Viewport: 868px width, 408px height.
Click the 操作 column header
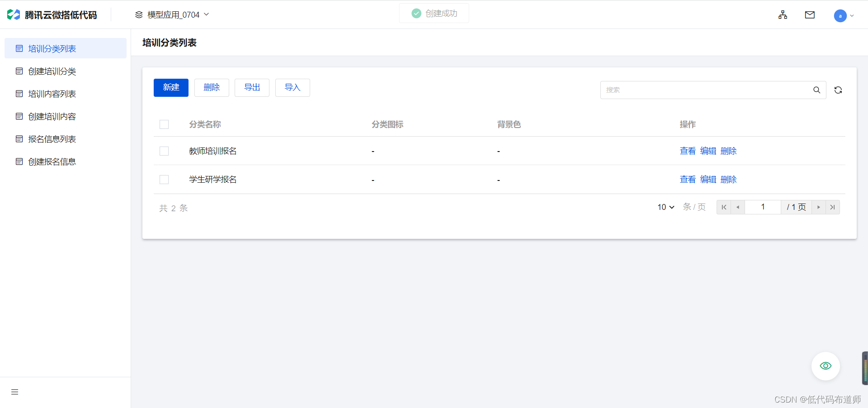688,124
